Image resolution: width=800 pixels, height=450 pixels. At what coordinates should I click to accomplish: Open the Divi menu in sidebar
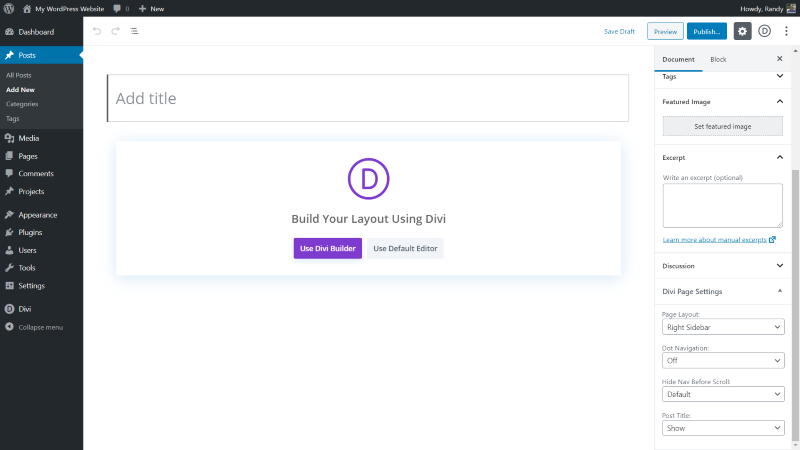(41, 309)
